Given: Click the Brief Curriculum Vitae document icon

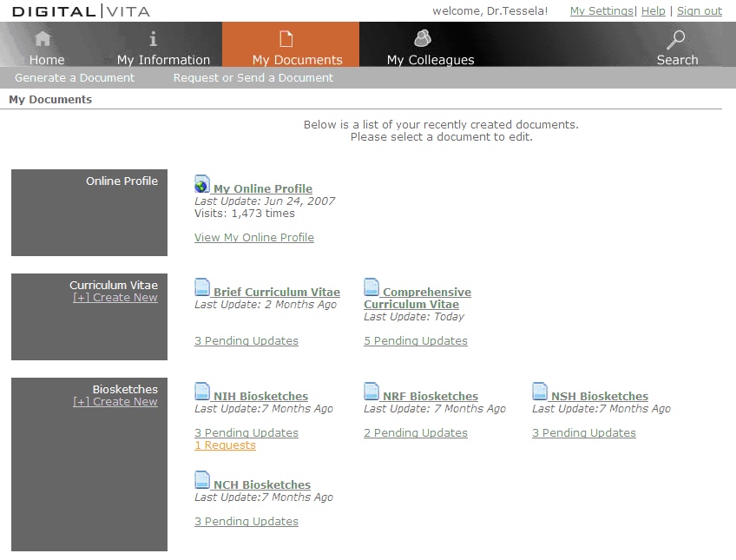Looking at the screenshot, I should point(202,287).
